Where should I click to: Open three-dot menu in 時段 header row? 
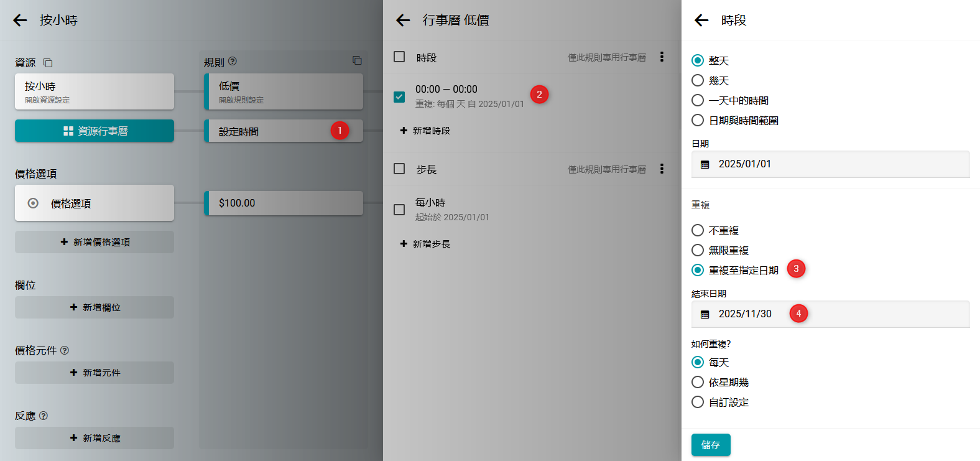coord(662,57)
